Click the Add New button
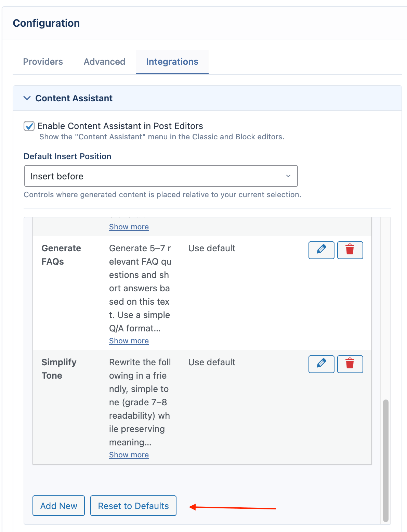 click(x=58, y=506)
